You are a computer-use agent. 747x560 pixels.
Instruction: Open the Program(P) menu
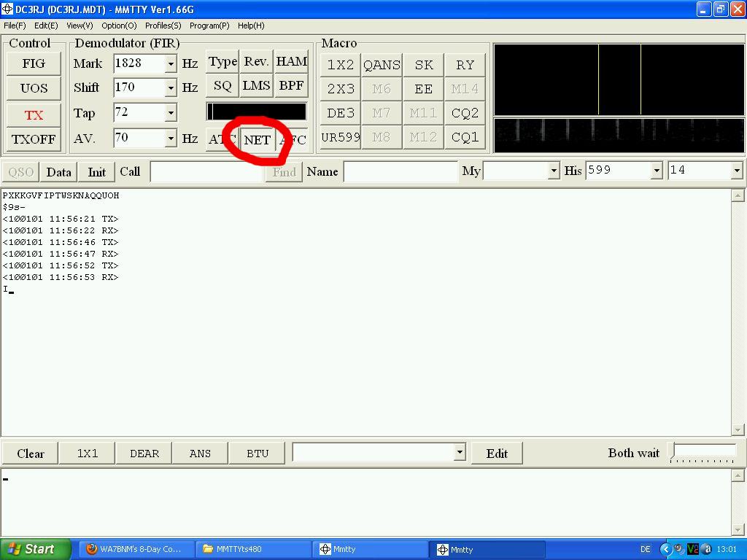click(209, 26)
